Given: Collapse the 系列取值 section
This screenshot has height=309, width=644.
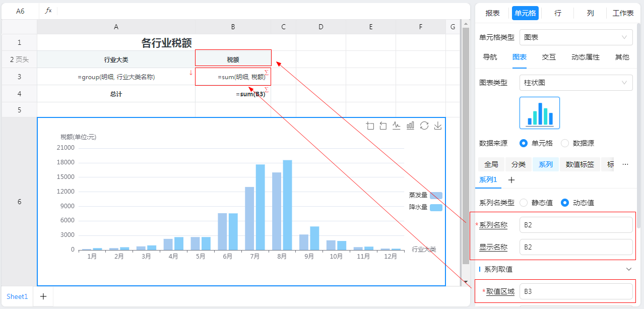Looking at the screenshot, I should click(x=628, y=269).
